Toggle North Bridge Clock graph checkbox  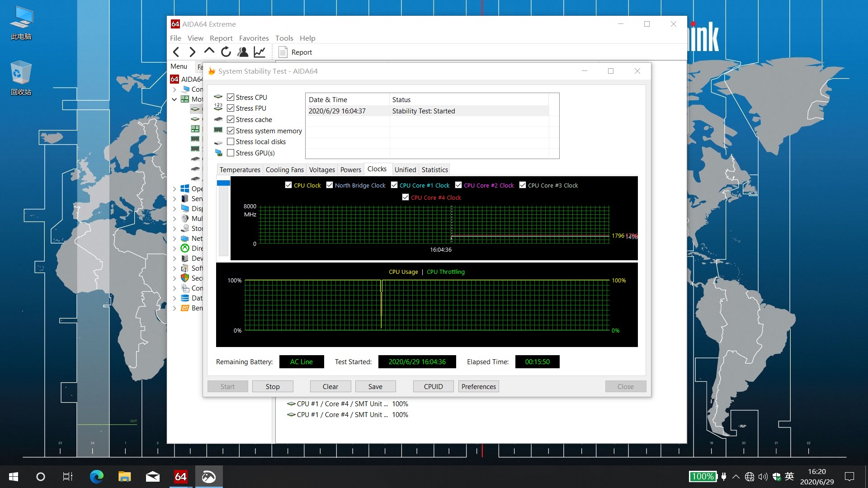click(330, 185)
